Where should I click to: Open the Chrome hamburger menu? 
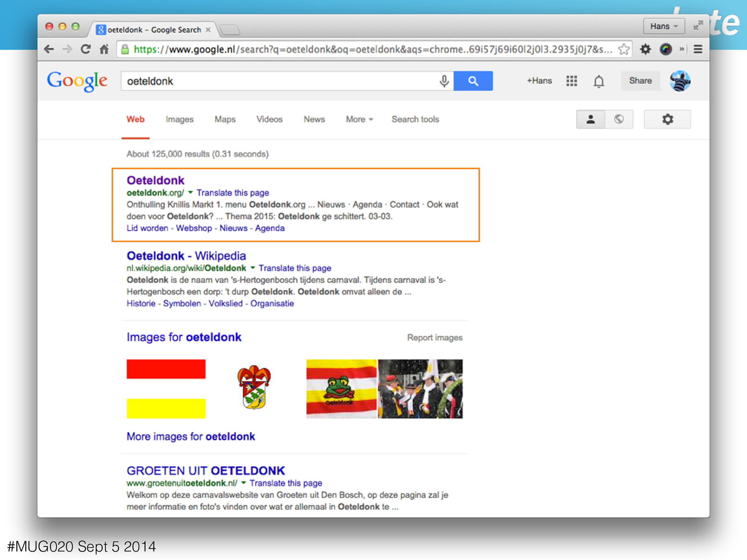tap(698, 49)
